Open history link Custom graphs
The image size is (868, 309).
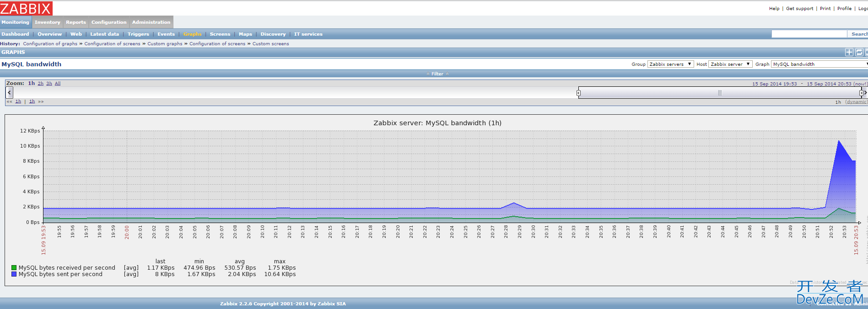pos(165,43)
